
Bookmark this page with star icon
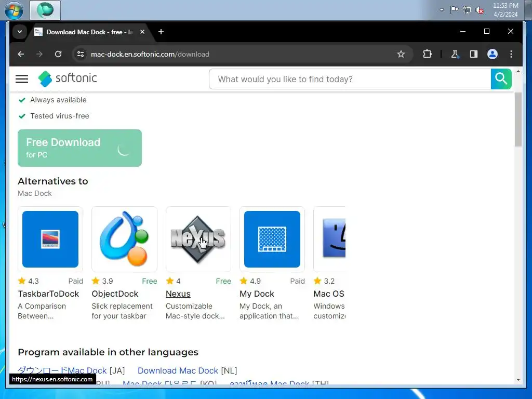pyautogui.click(x=401, y=54)
